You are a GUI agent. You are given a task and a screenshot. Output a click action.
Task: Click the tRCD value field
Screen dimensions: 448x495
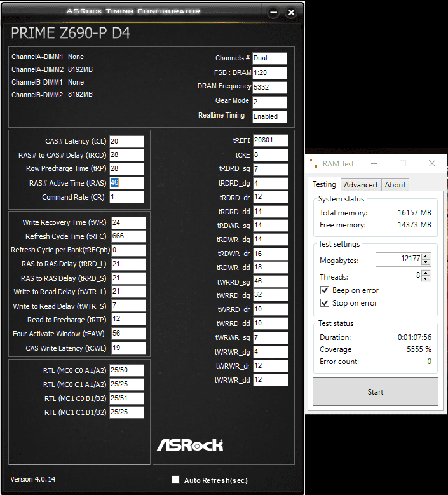pyautogui.click(x=126, y=155)
